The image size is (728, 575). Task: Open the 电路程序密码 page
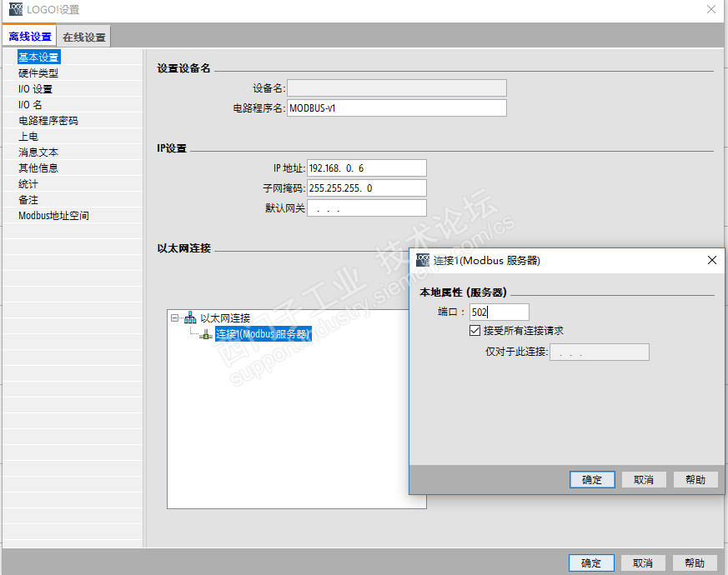(x=48, y=121)
